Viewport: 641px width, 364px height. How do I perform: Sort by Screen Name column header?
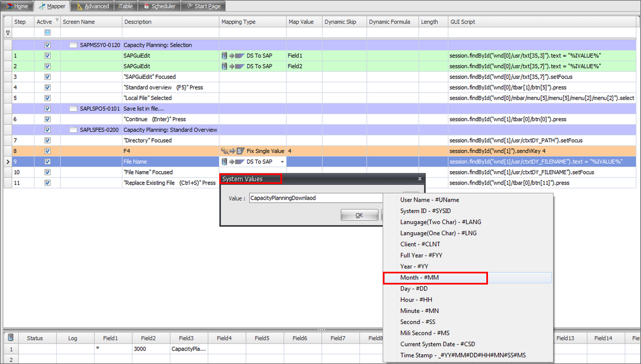[x=91, y=22]
